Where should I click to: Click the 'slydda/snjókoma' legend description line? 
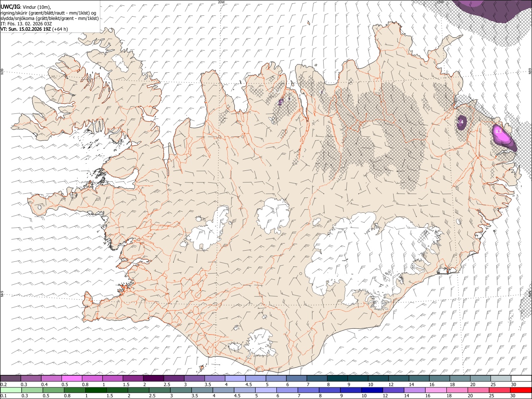coord(49,18)
